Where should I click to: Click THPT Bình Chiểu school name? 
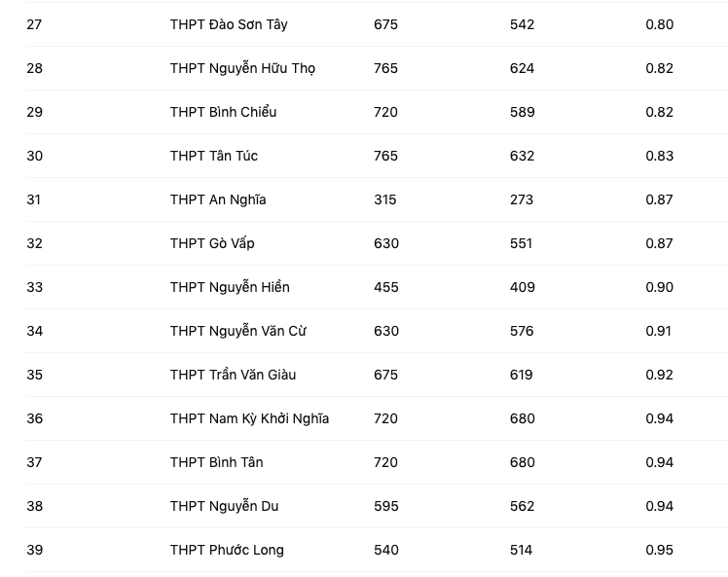(223, 112)
